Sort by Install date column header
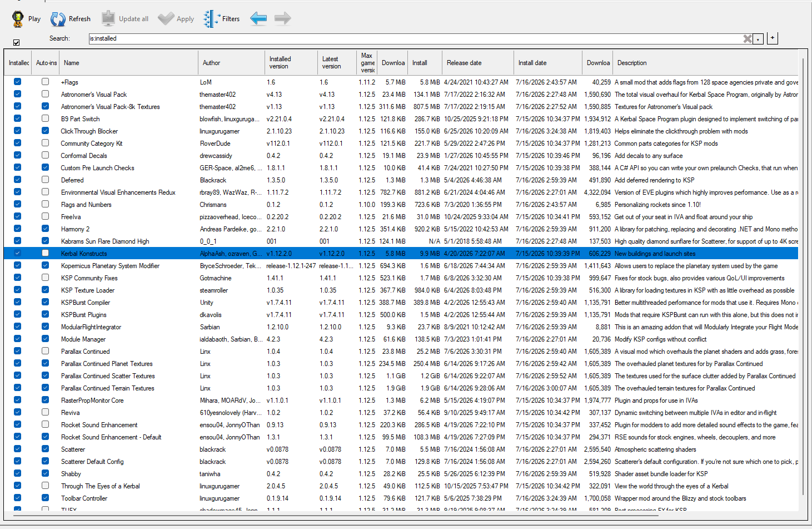Screen dimensions: 812x529 coord(548,63)
